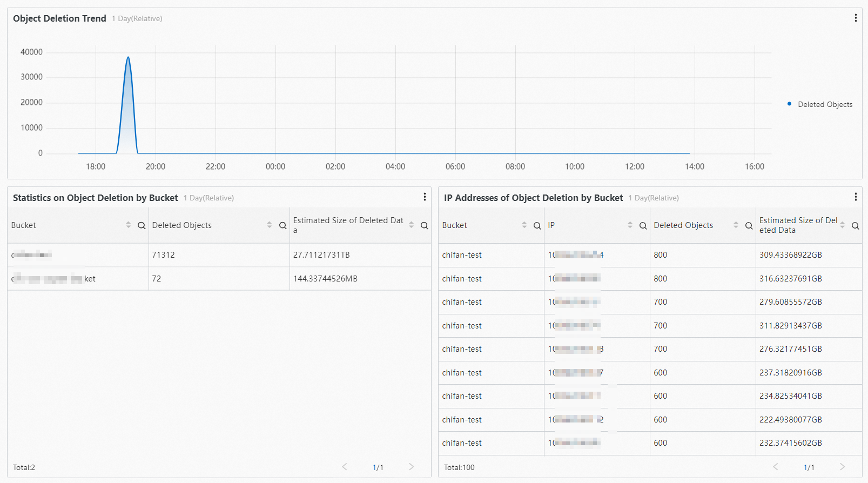This screenshot has height=483, width=868.
Task: Click the 279.60855572GB size cell
Action: [809, 302]
